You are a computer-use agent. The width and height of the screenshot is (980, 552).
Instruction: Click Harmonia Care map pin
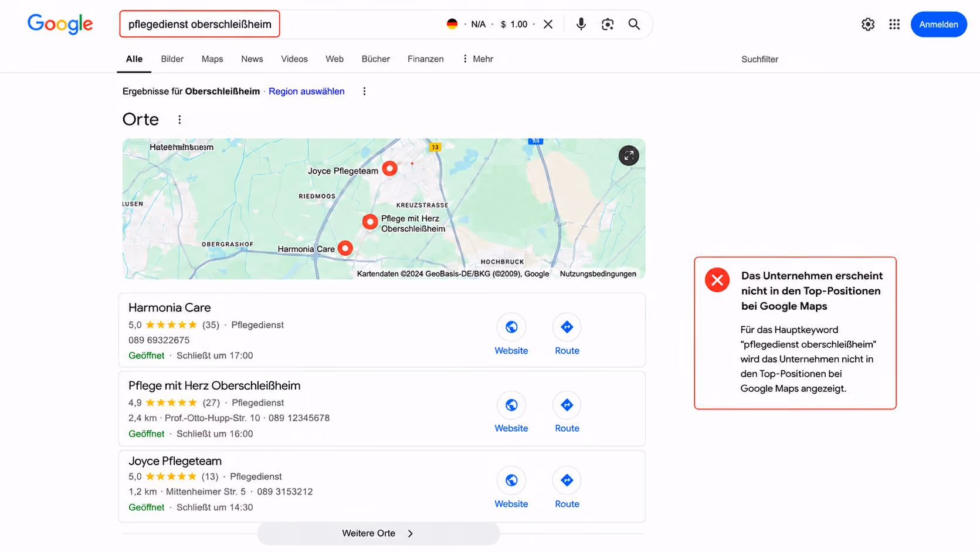tap(345, 248)
